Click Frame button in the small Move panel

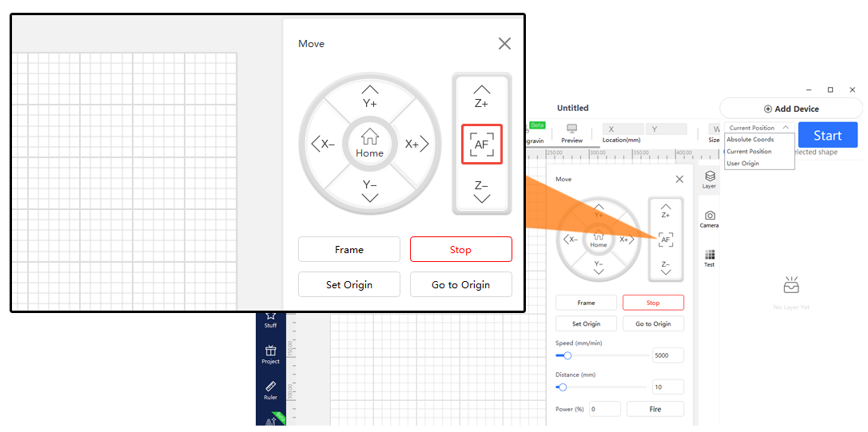pos(586,303)
